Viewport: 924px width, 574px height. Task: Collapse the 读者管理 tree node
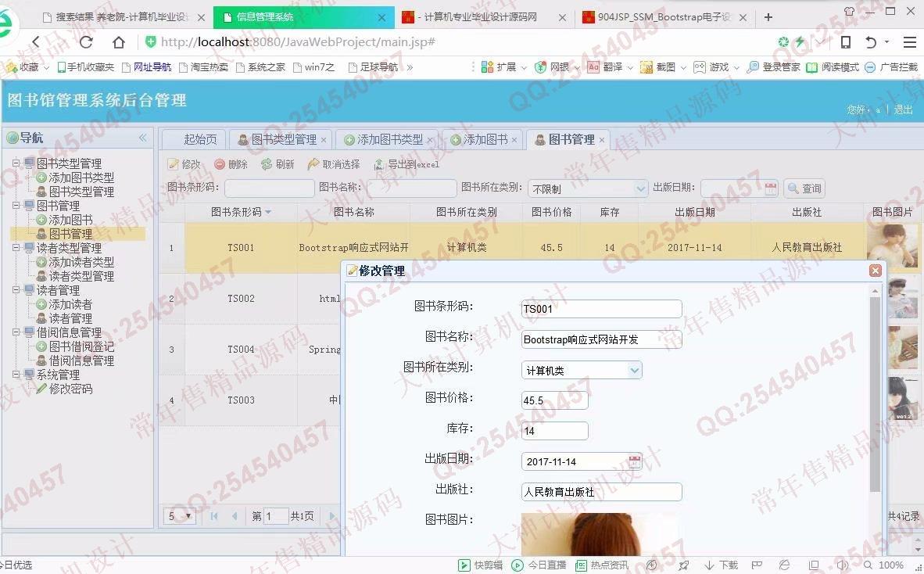pyautogui.click(x=16, y=290)
